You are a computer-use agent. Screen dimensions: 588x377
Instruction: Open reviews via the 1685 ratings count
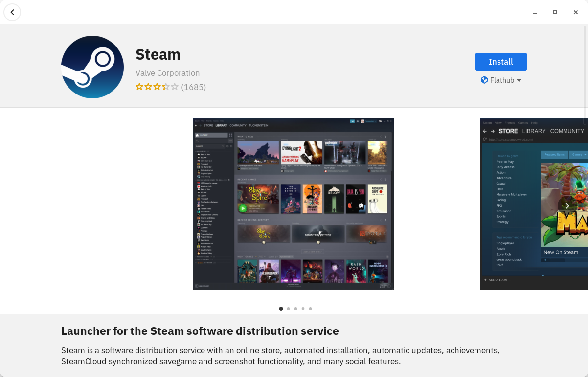(193, 87)
